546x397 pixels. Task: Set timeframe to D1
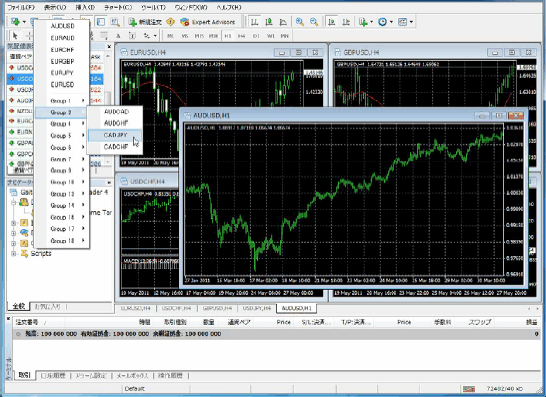tap(256, 36)
